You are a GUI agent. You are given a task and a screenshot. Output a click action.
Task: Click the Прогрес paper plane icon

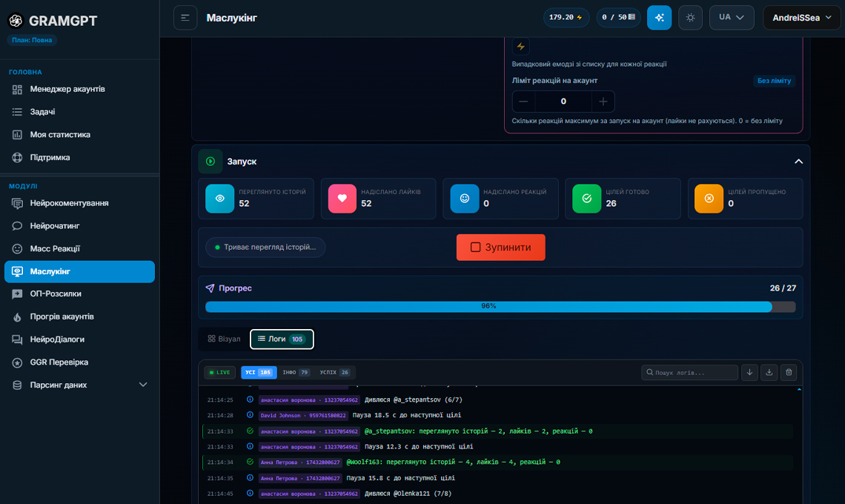(x=211, y=288)
